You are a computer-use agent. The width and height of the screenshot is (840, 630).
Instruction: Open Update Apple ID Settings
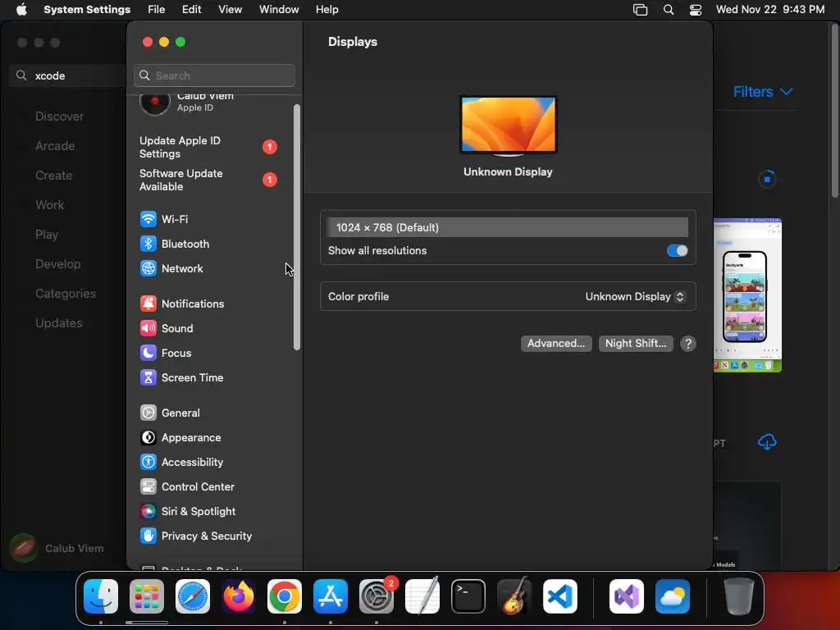click(208, 147)
